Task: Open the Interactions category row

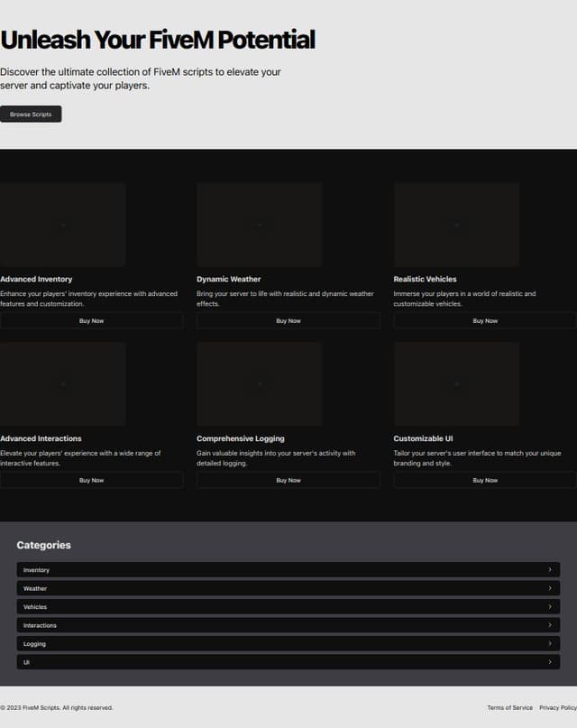Action: coord(288,625)
